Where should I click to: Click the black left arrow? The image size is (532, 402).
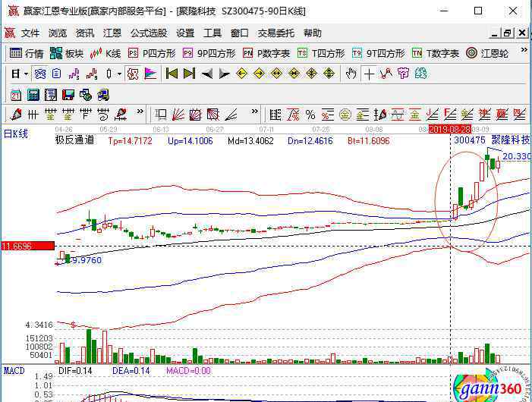tap(206, 74)
